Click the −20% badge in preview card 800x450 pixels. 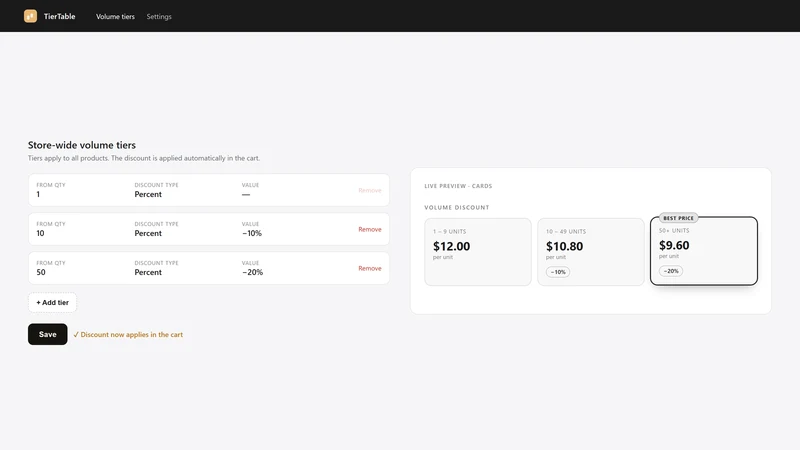(671, 271)
